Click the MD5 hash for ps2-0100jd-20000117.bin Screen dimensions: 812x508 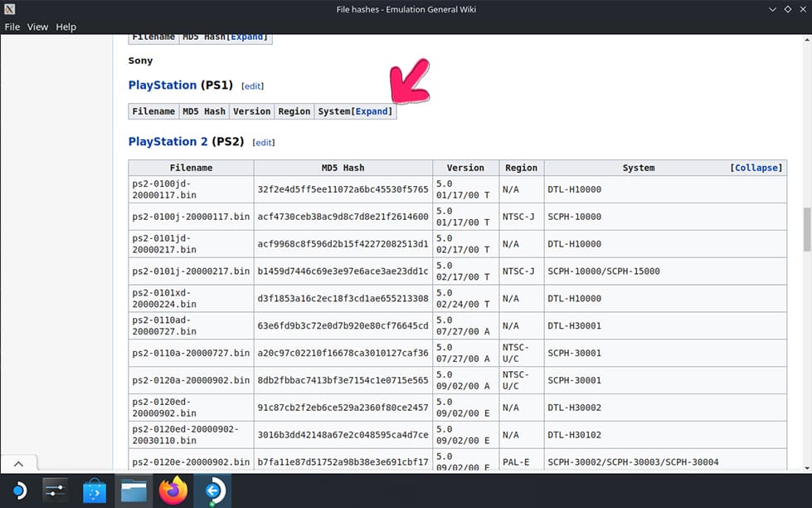point(343,189)
